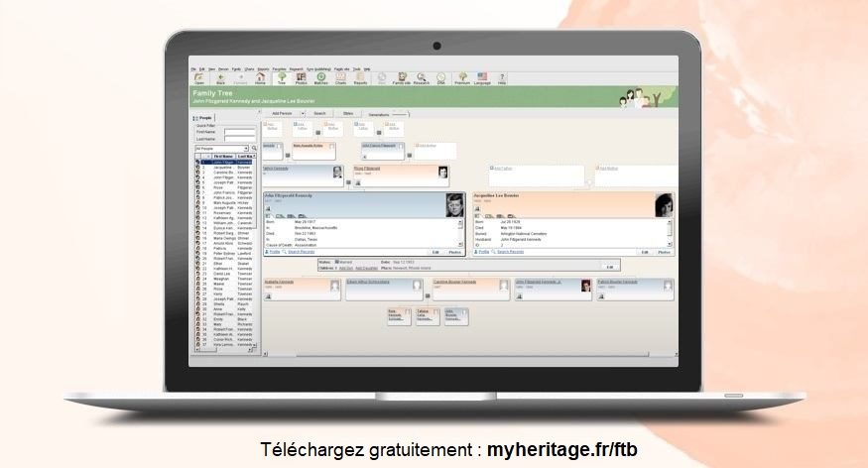This screenshot has height=468, width=868.
Task: Click Add Father link above Jacqueline
Action: [x=503, y=169]
